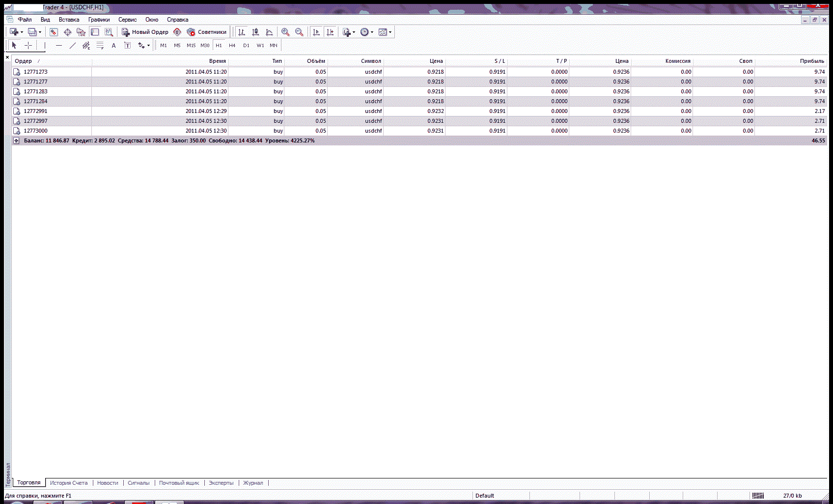This screenshot has width=833, height=504.
Task: Switch to Почтовый ящик tab
Action: 179,483
